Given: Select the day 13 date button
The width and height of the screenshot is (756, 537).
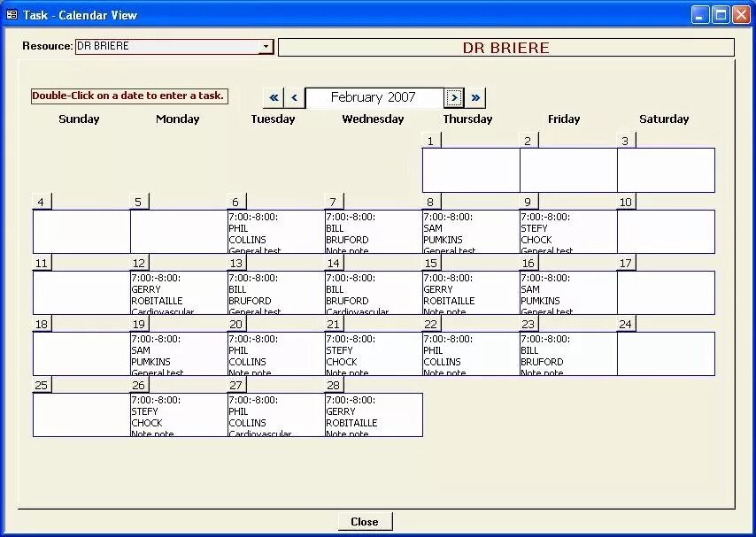Looking at the screenshot, I should [236, 264].
